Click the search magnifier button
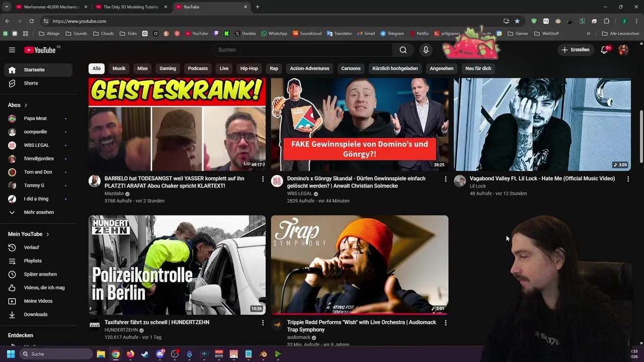The image size is (644, 362). pyautogui.click(x=403, y=50)
